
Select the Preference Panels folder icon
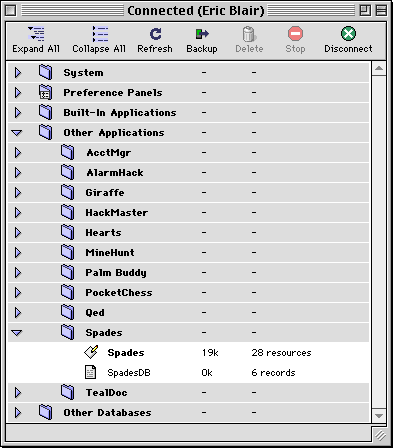click(x=45, y=92)
